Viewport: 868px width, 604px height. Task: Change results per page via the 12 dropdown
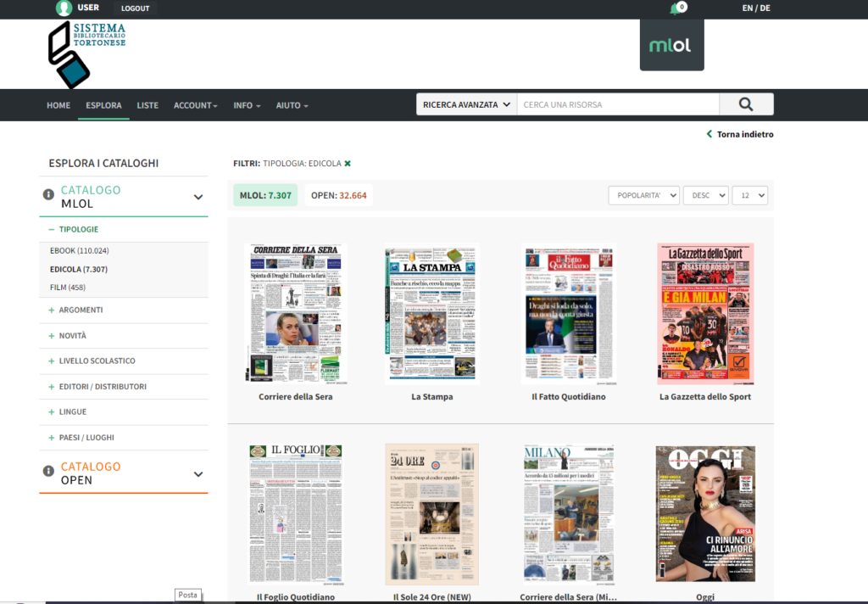751,194
